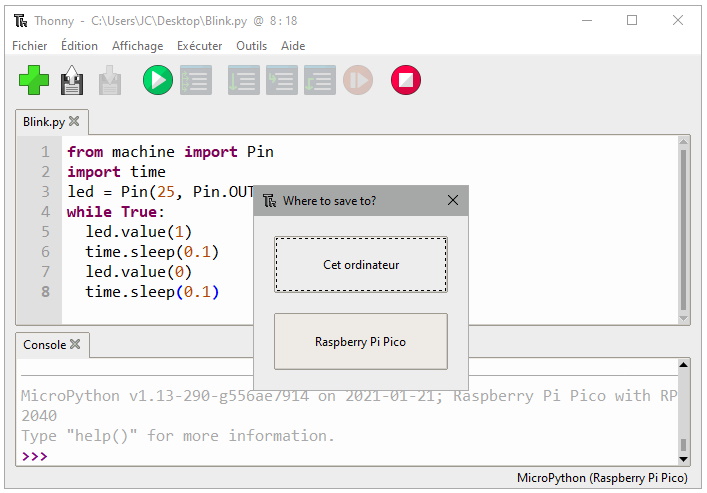Click line number 1 in the gutter
The image size is (707, 493).
pyautogui.click(x=45, y=152)
